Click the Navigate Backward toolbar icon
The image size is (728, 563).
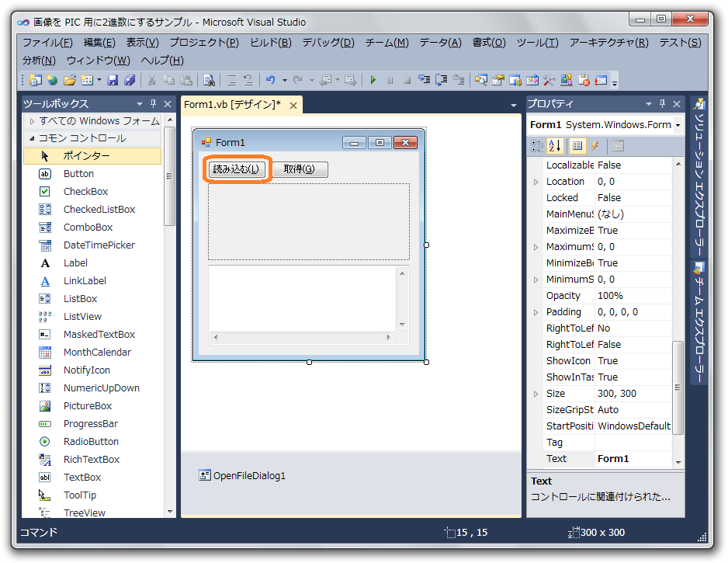pyautogui.click(x=325, y=80)
